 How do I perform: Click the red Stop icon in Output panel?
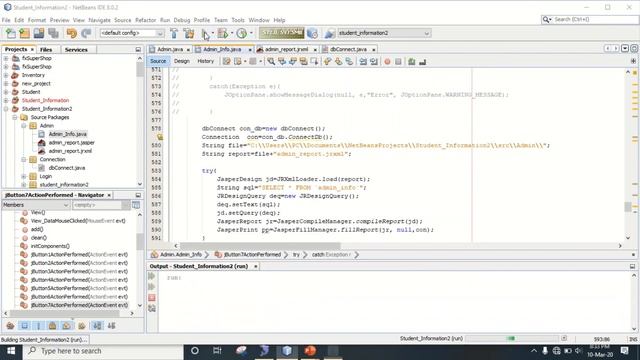click(x=152, y=298)
